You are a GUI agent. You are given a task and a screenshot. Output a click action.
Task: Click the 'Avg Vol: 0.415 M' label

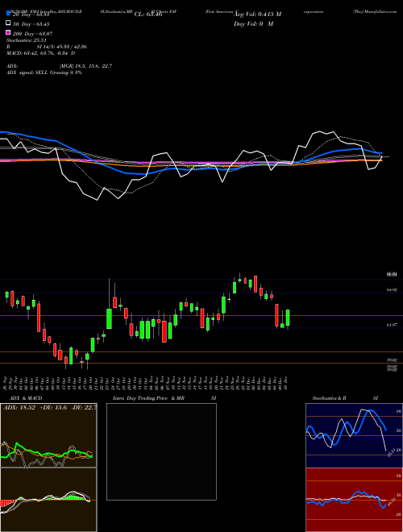point(257,15)
